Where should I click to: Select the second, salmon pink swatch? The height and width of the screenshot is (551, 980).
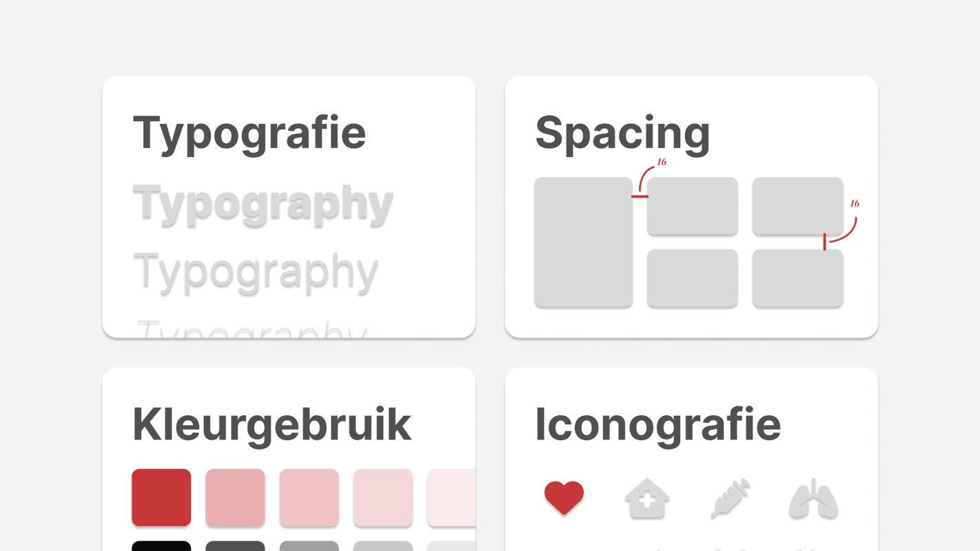click(x=235, y=497)
